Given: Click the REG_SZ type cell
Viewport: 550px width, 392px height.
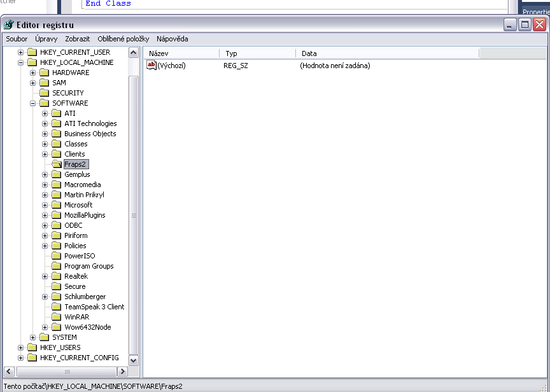Looking at the screenshot, I should pos(236,66).
